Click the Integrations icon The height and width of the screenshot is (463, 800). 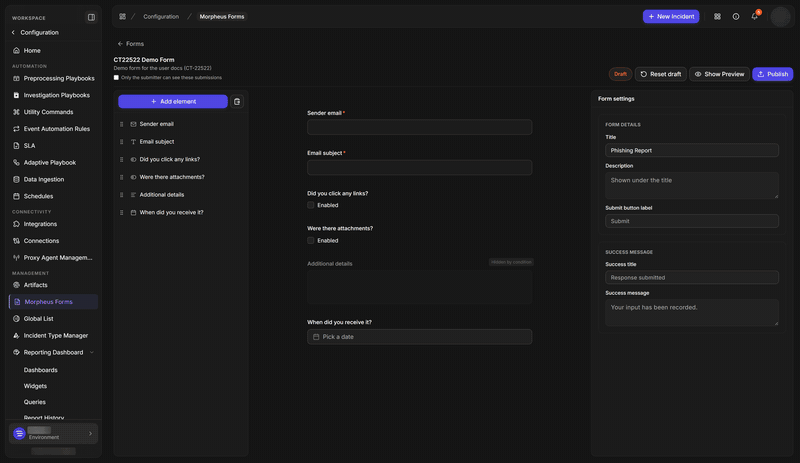pos(16,224)
